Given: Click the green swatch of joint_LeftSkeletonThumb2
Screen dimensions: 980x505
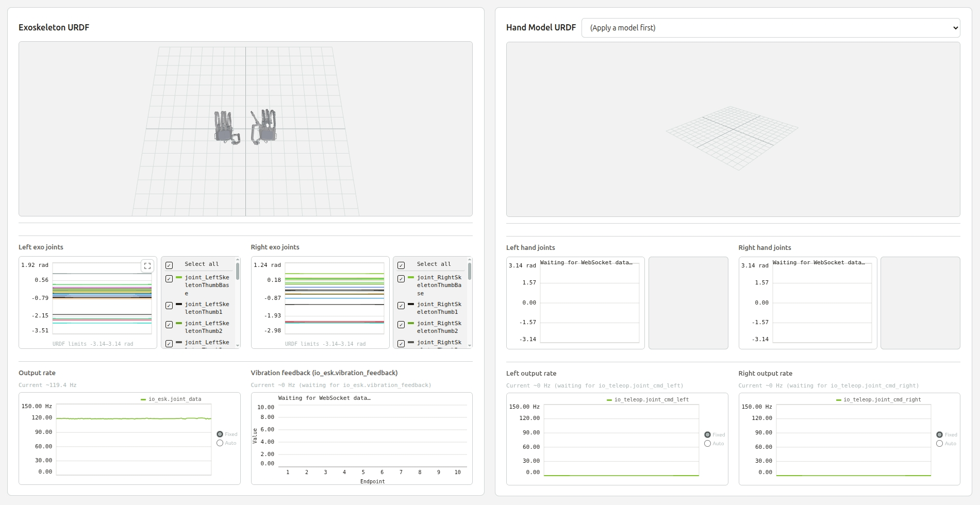Looking at the screenshot, I should (179, 323).
